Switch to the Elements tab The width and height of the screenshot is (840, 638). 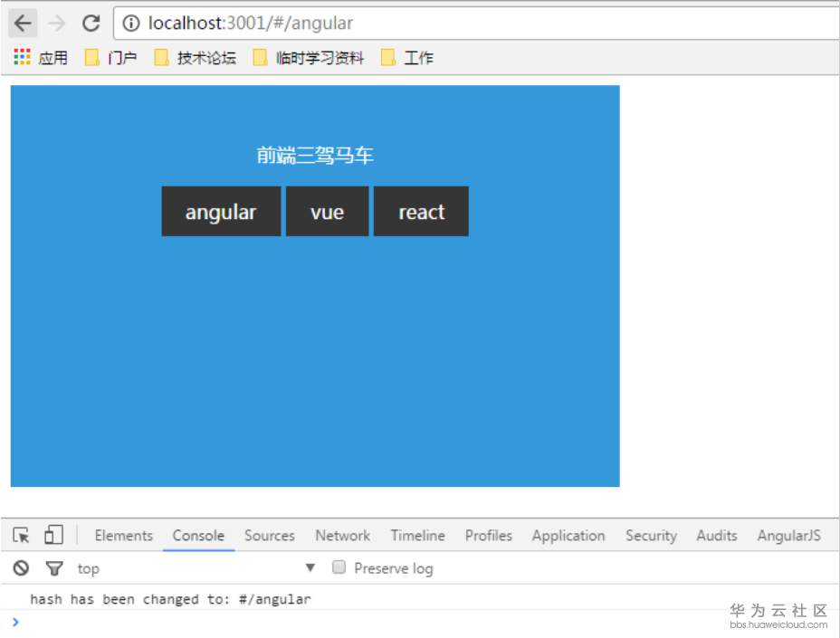point(124,535)
